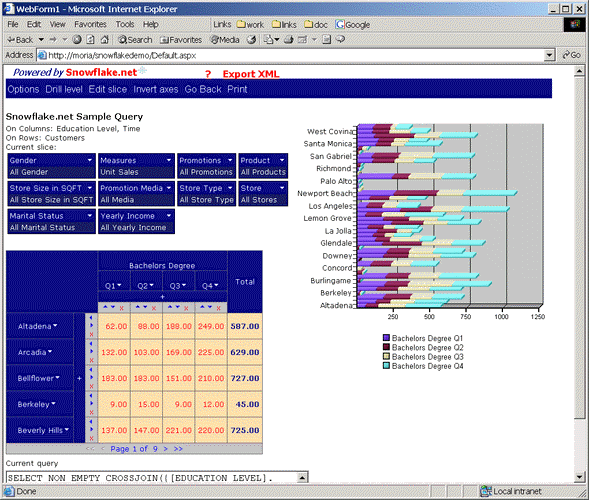Click the Go button
The image size is (589, 500).
[571, 55]
